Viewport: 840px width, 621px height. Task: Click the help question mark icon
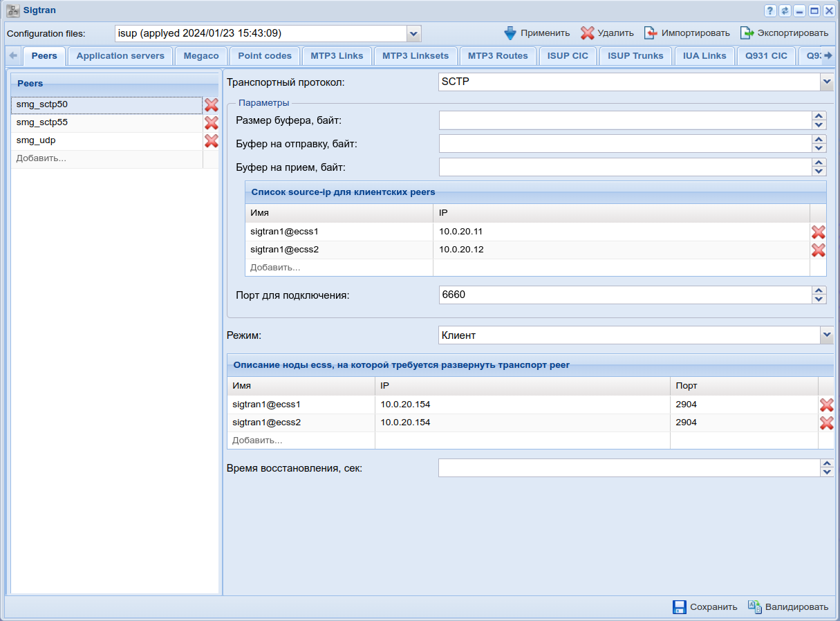(x=769, y=11)
